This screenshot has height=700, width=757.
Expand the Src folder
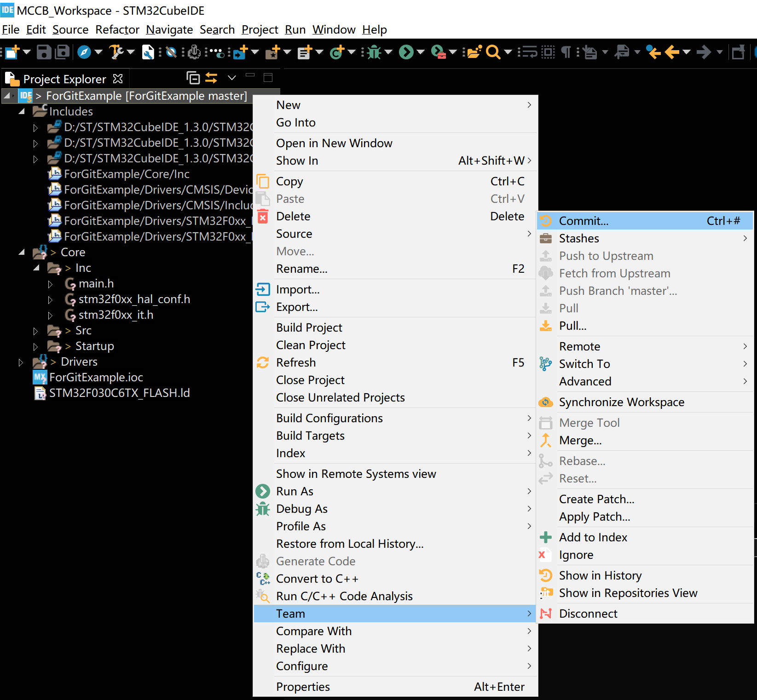(x=36, y=330)
